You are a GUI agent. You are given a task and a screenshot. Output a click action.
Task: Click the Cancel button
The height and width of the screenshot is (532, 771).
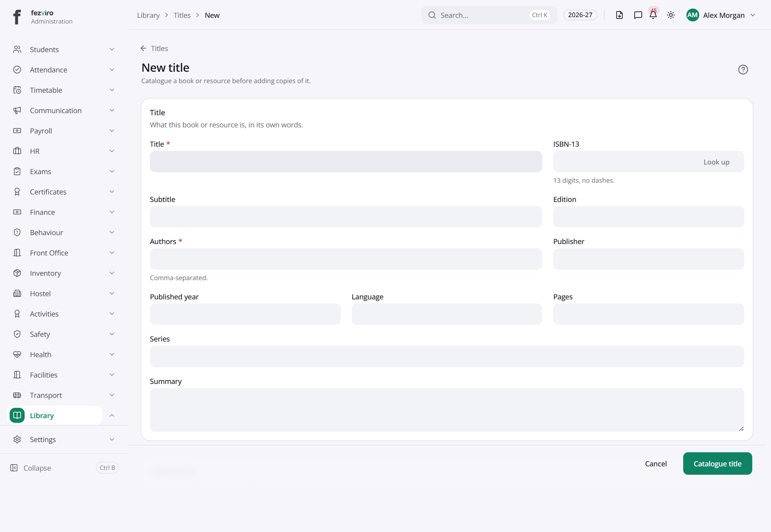tap(656, 463)
